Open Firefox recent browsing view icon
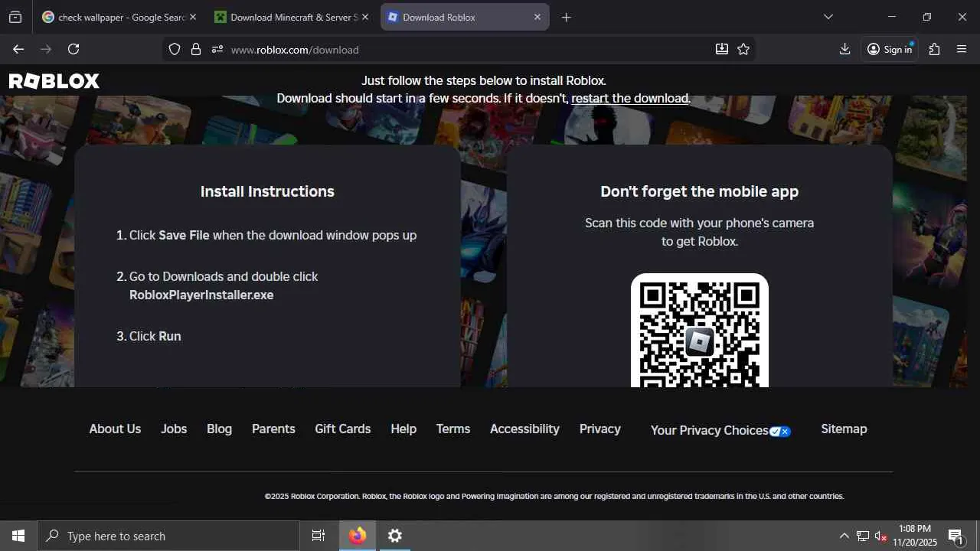The height and width of the screenshot is (551, 980). (x=15, y=17)
